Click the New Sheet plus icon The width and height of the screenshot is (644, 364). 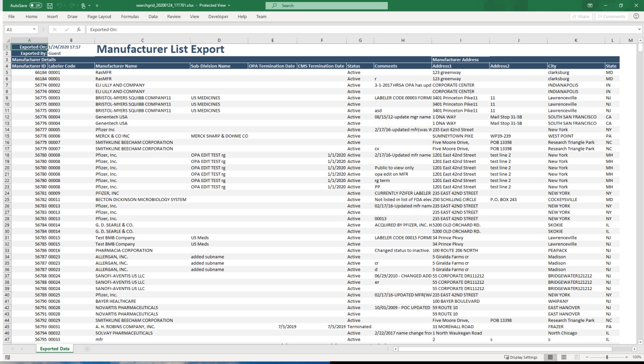point(87,349)
